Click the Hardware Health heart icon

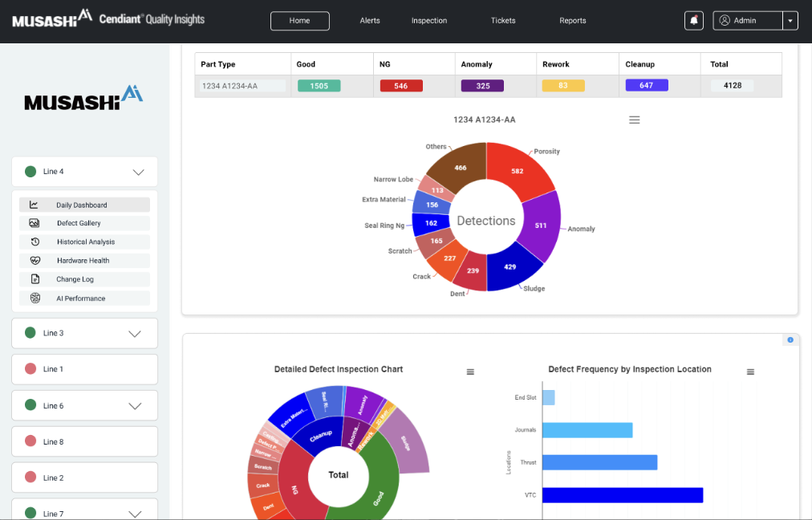35,261
